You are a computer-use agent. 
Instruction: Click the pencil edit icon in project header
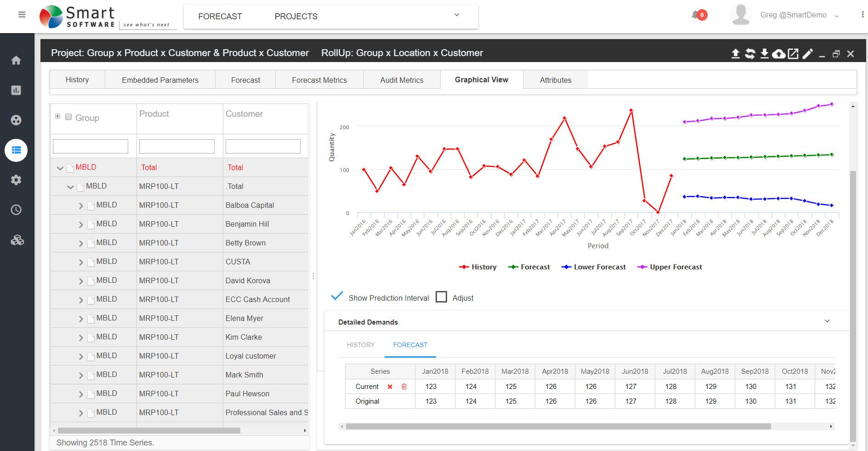[807, 54]
